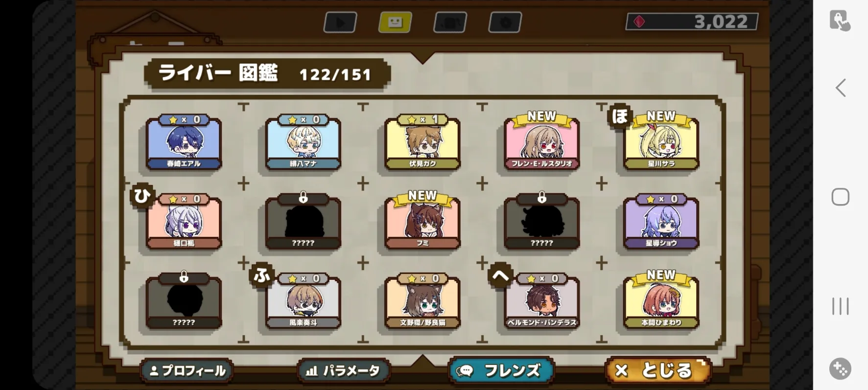Open the gear settings tab at top
868x390 pixels.
coord(505,22)
